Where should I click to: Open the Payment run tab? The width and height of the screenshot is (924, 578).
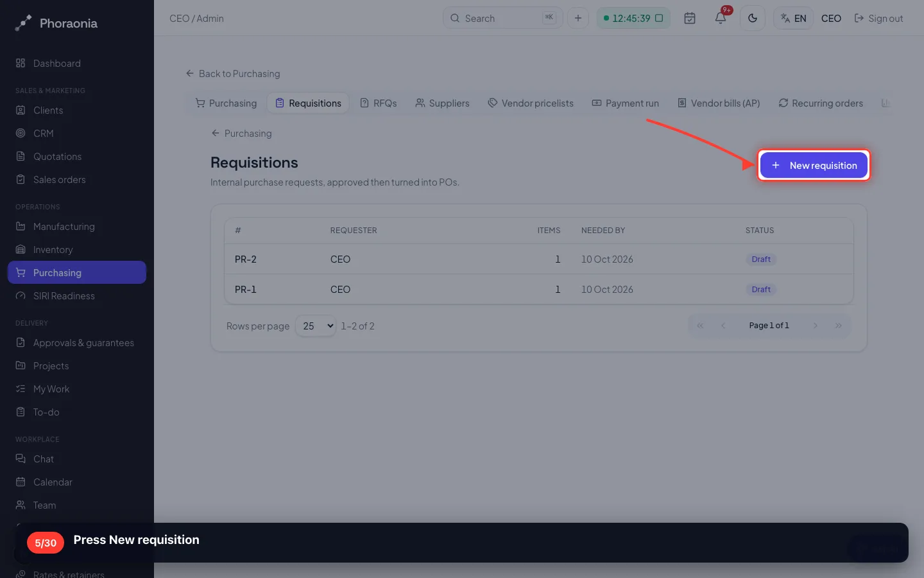coord(625,103)
